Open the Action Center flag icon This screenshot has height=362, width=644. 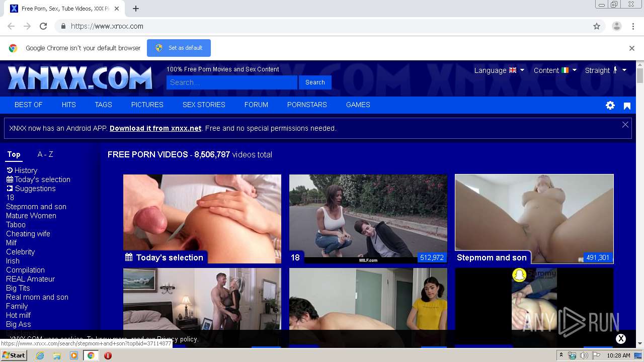596,355
